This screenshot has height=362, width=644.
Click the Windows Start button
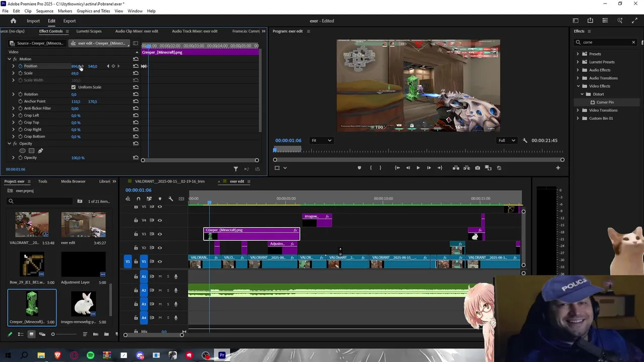click(8, 355)
